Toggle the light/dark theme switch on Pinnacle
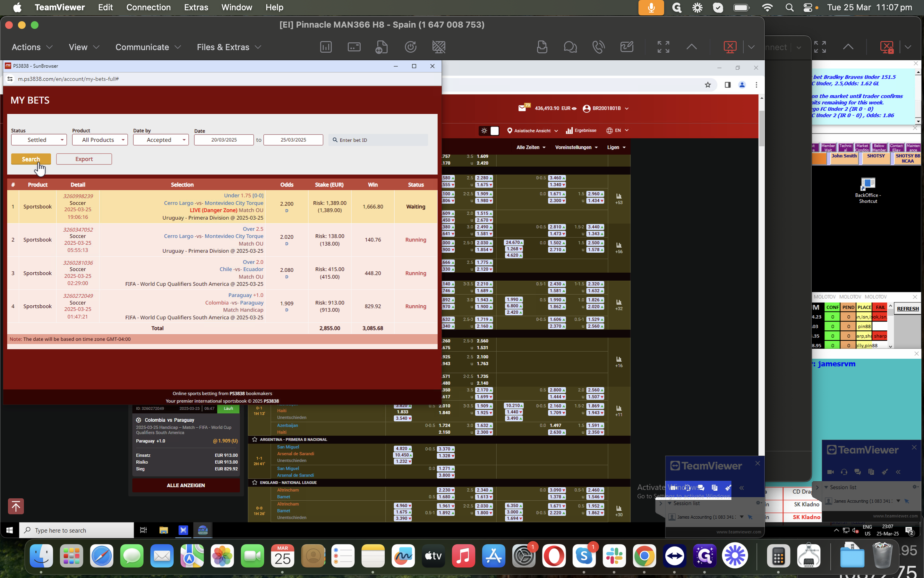Image resolution: width=924 pixels, height=578 pixels. coord(489,131)
